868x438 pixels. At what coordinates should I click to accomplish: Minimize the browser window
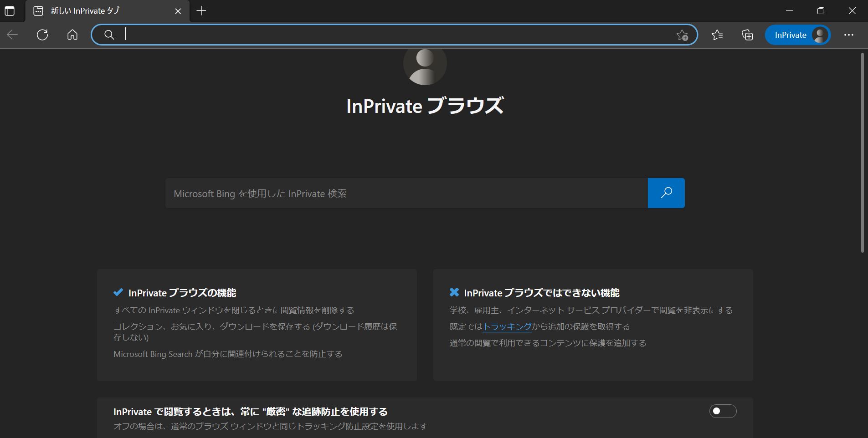coord(790,11)
